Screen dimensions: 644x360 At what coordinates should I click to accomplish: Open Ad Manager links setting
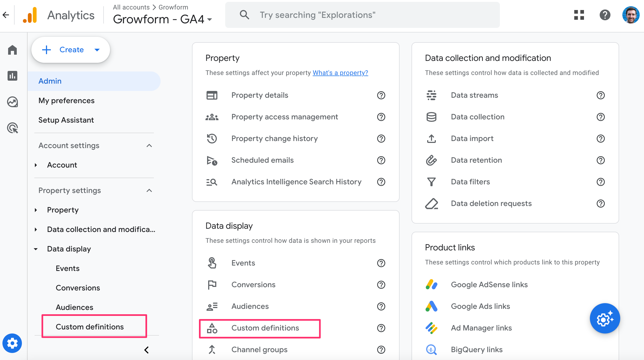[x=482, y=328]
